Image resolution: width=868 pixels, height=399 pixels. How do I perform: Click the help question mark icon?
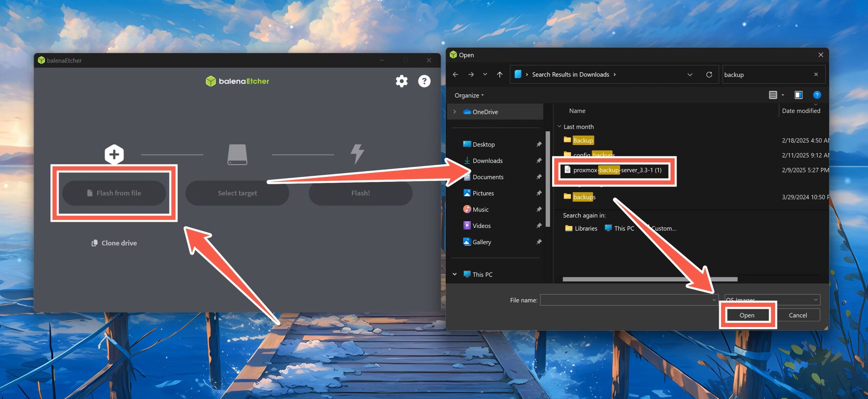424,81
